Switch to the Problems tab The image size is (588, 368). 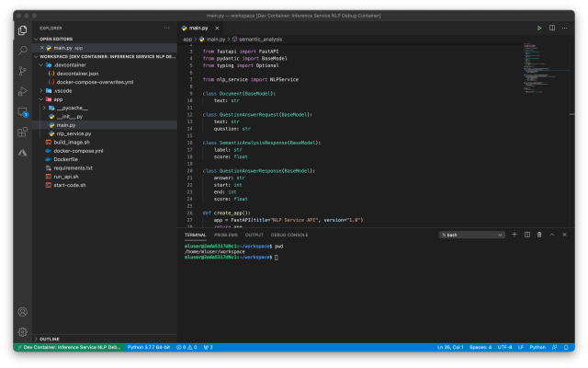click(x=226, y=235)
